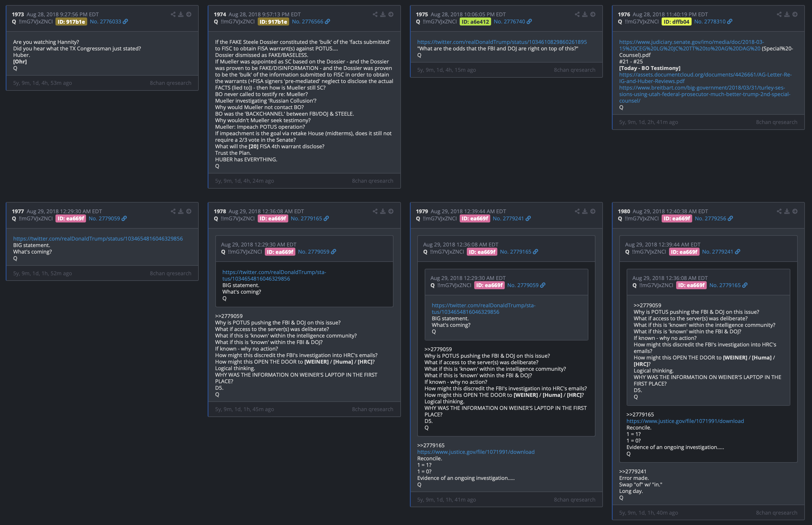Share post 1975
The image size is (812, 525).
click(x=577, y=14)
